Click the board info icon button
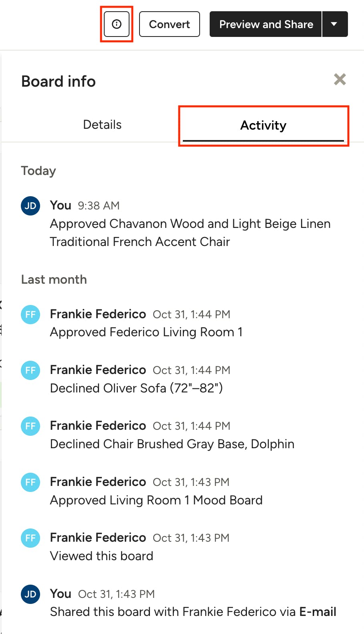Screen dimensions: 364x634 pos(117,24)
